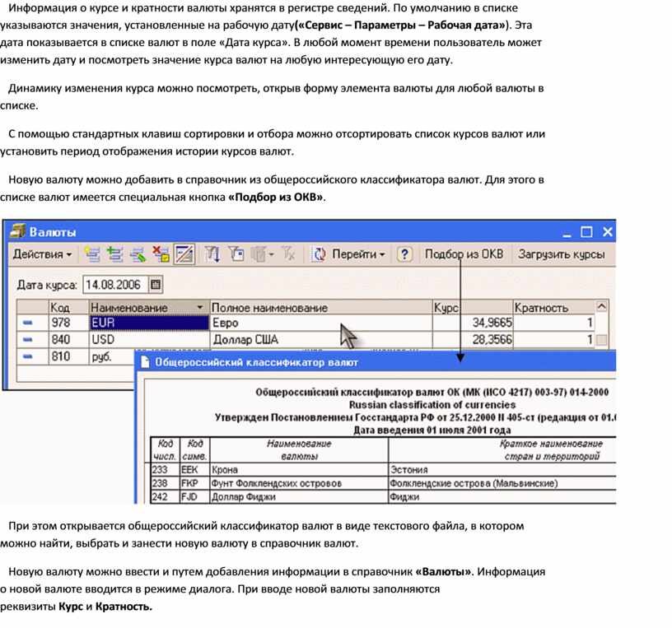The image size is (672, 628).
Task: Click the Refresh list icon
Action: tap(319, 254)
